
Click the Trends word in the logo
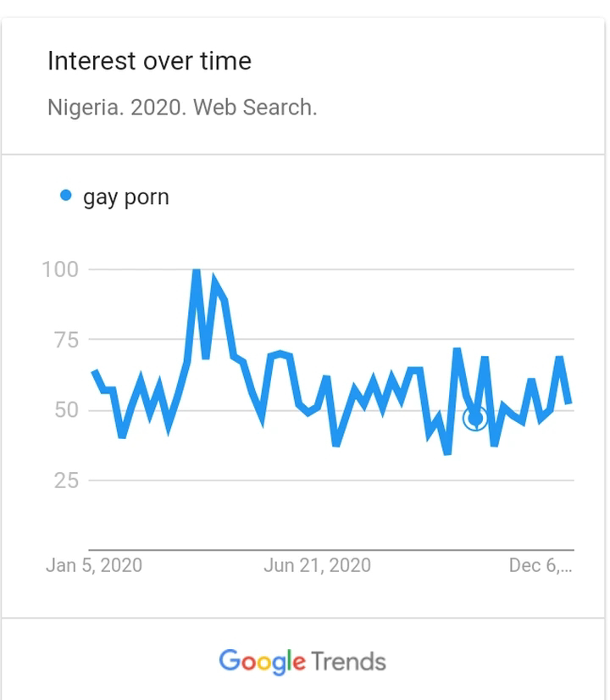(x=348, y=662)
